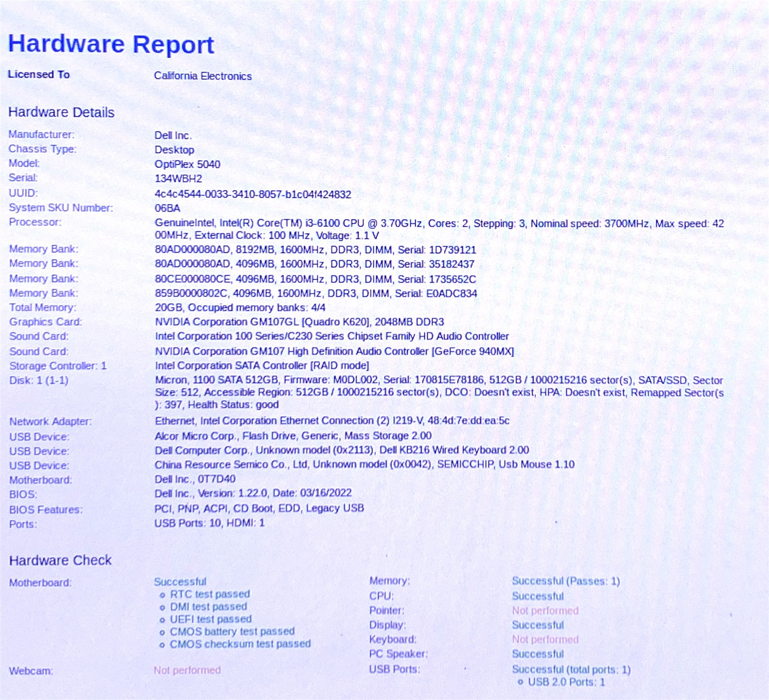Click Memory result Successful (Passes: 1)
This screenshot has width=769, height=700.
tap(566, 581)
